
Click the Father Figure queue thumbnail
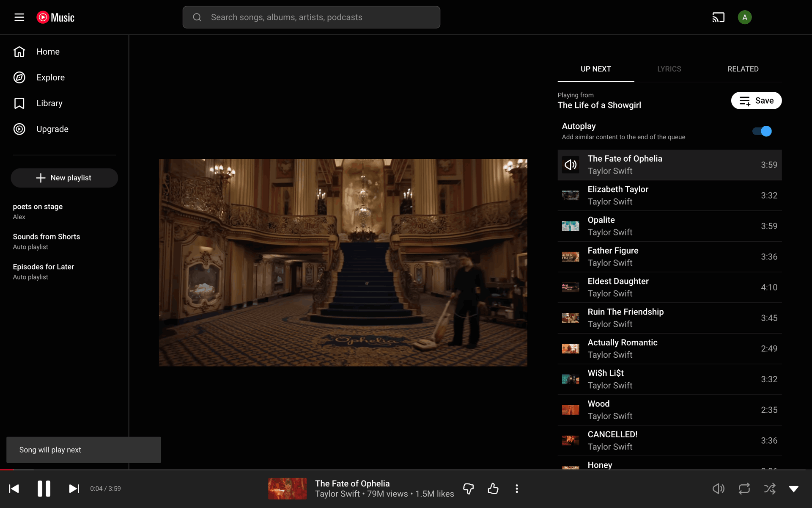571,257
